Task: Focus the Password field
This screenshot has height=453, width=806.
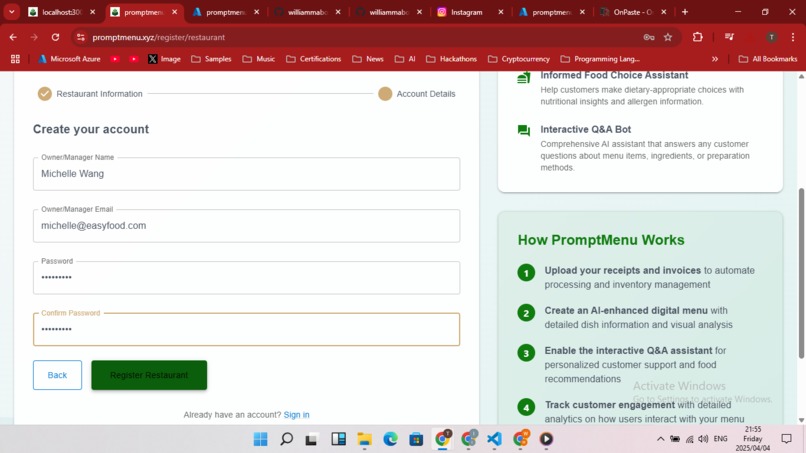Action: tap(246, 278)
